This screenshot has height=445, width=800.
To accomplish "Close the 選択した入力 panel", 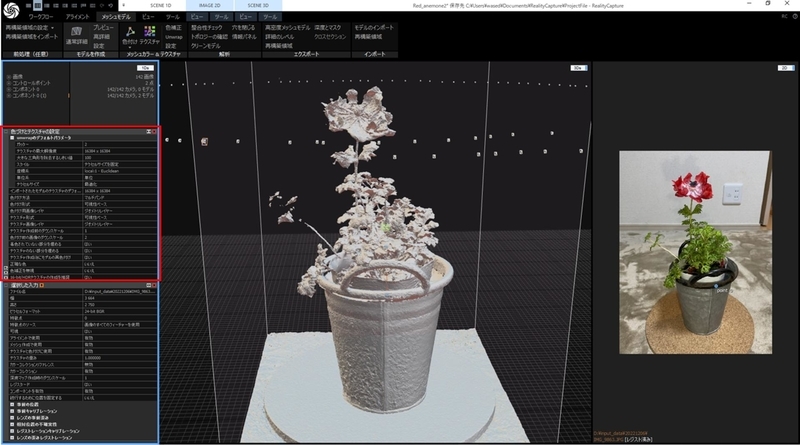I will coord(155,285).
